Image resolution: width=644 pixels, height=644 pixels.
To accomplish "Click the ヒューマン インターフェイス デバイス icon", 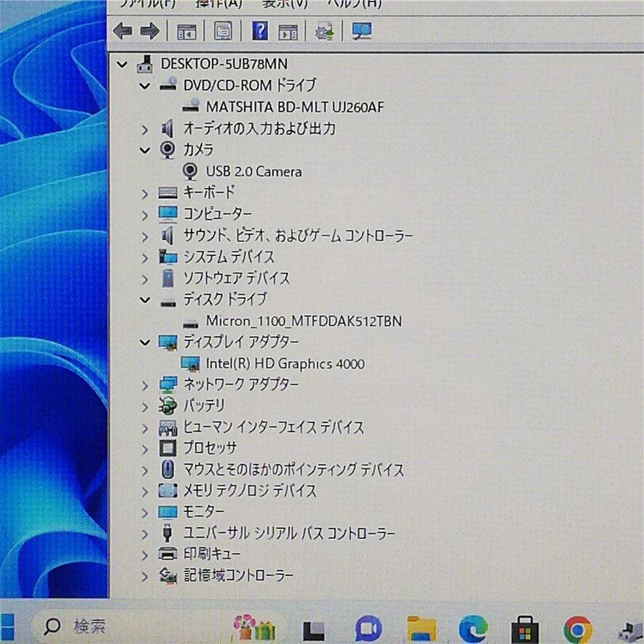I will point(167,428).
